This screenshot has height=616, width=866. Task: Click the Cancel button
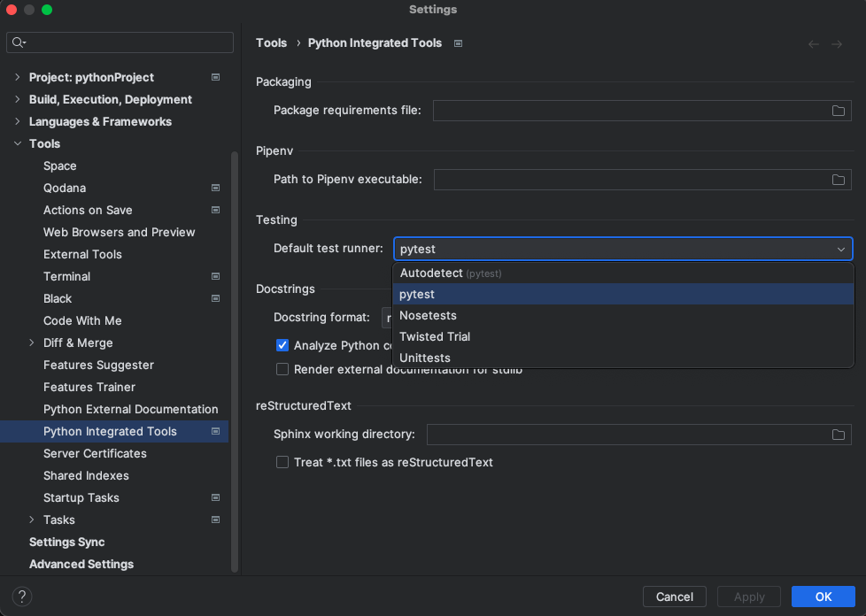pyautogui.click(x=674, y=597)
